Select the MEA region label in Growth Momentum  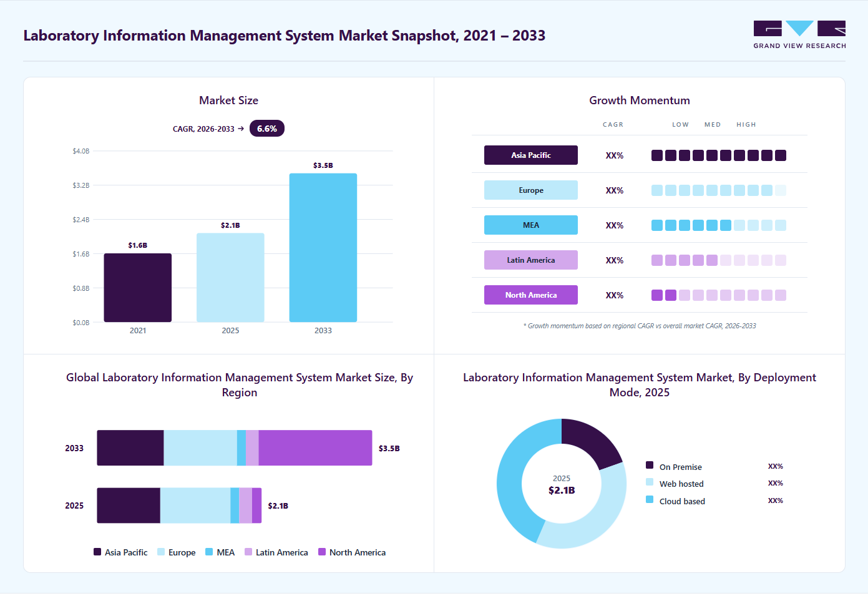coord(531,225)
